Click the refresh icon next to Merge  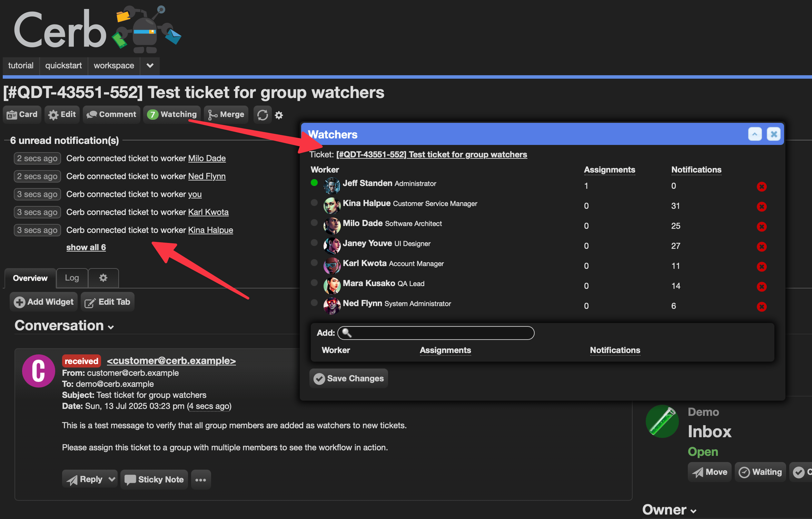point(263,115)
